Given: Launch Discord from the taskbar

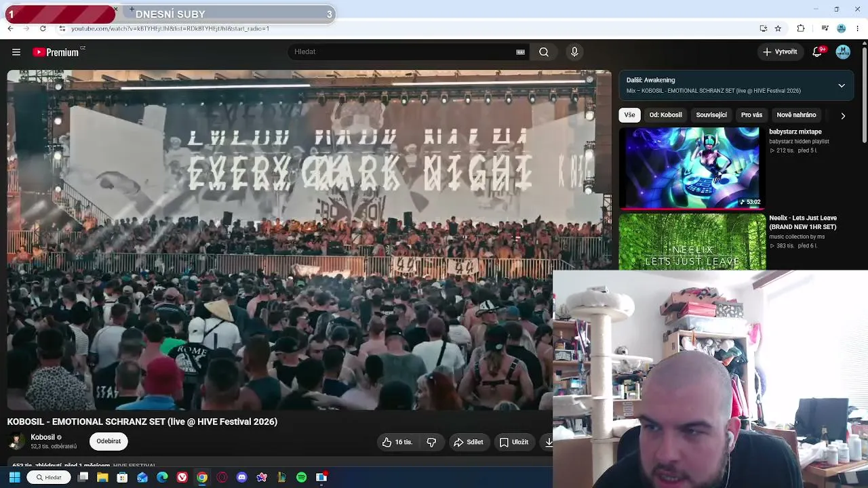Looking at the screenshot, I should tap(242, 477).
